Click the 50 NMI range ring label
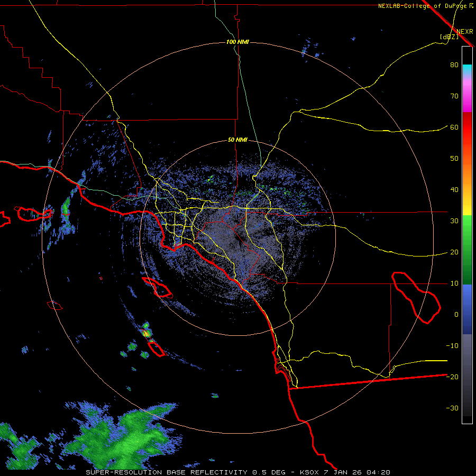The height and width of the screenshot is (476, 476). pos(237,140)
